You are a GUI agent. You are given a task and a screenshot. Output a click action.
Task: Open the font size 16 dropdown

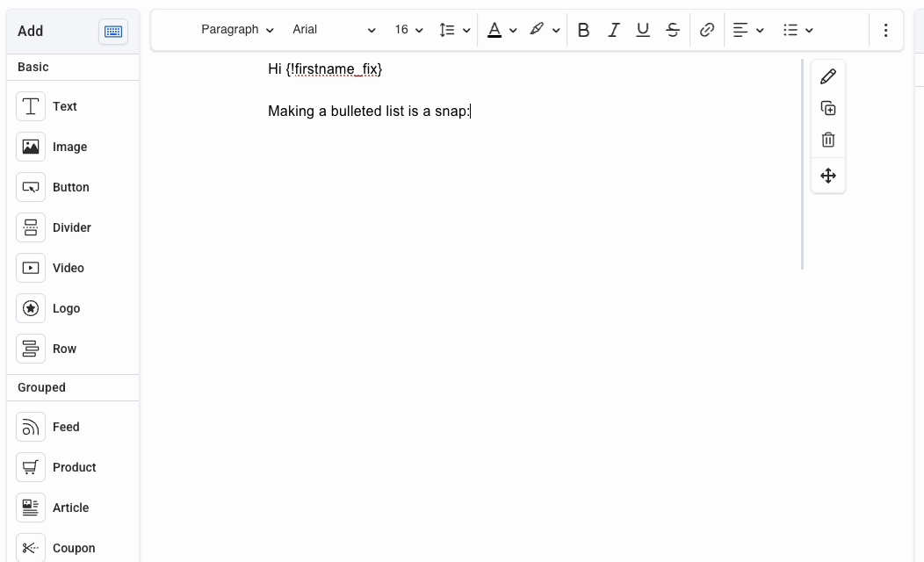point(407,29)
